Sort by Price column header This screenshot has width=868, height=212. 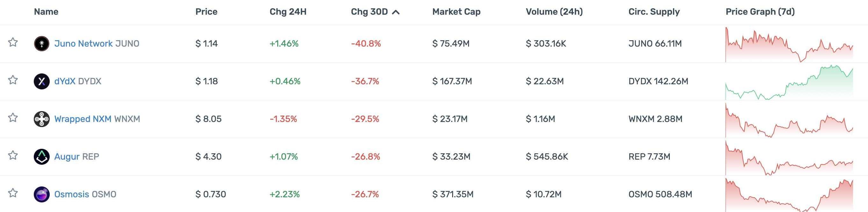[x=206, y=12]
